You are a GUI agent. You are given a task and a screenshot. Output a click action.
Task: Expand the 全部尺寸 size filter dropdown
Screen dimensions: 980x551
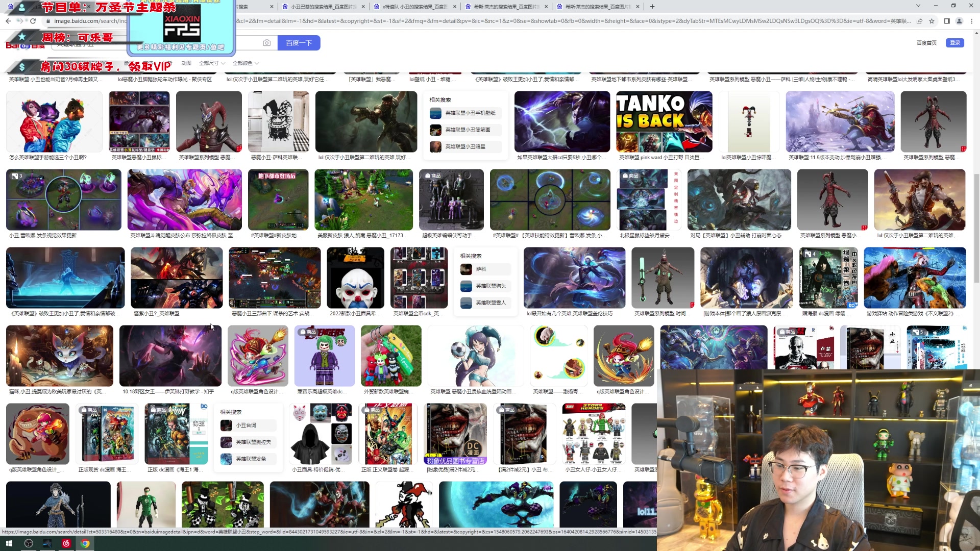(212, 63)
